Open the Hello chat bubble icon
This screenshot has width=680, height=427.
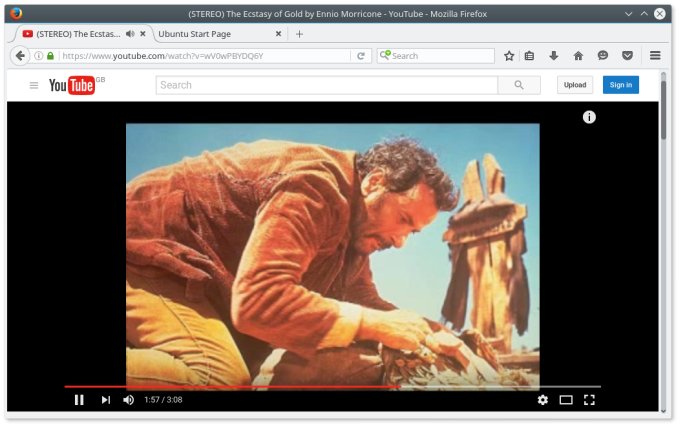tap(603, 55)
